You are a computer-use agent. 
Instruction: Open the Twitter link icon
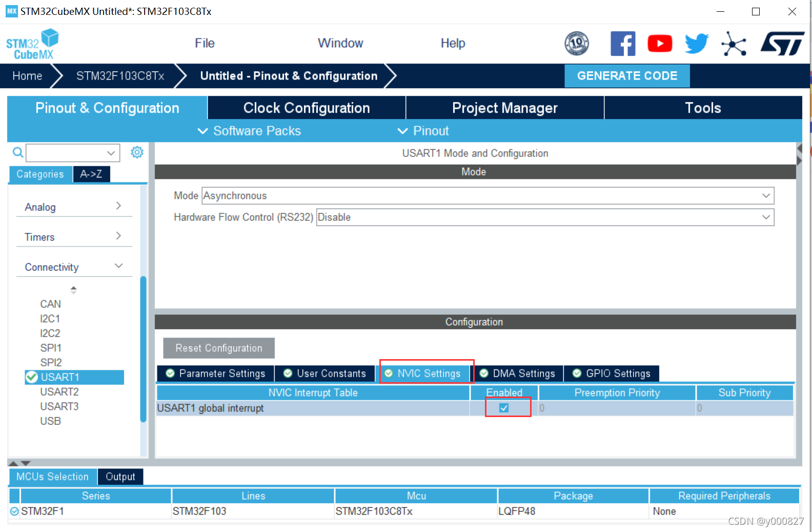pyautogui.click(x=697, y=44)
